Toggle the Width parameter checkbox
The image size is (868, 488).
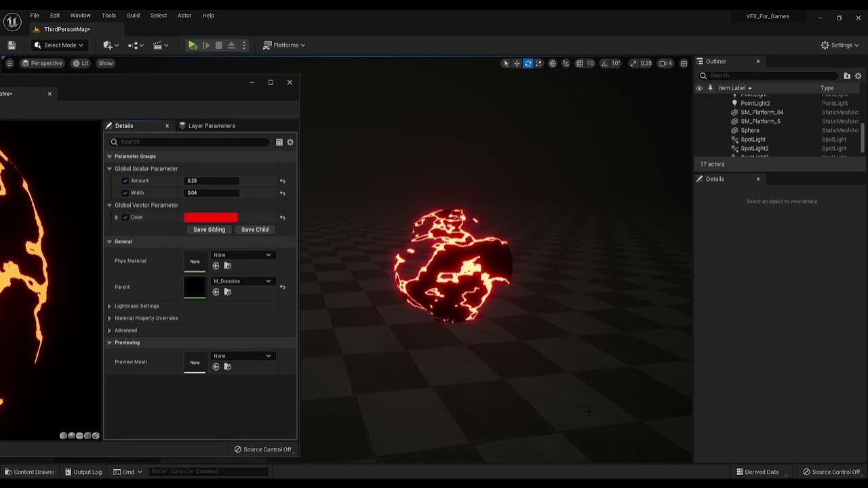125,193
